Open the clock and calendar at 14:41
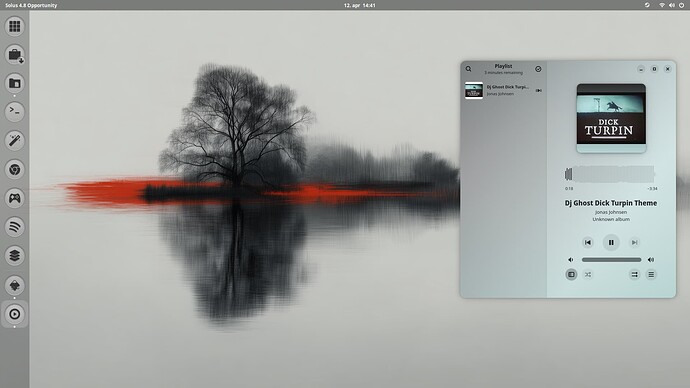 [360, 5]
